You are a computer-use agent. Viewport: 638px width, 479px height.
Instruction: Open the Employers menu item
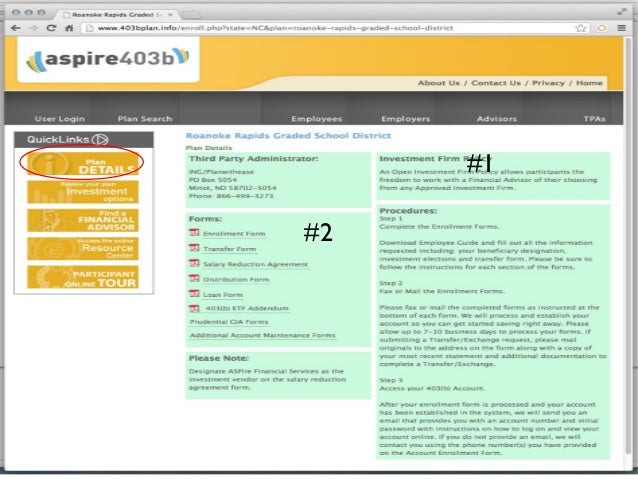[406, 119]
